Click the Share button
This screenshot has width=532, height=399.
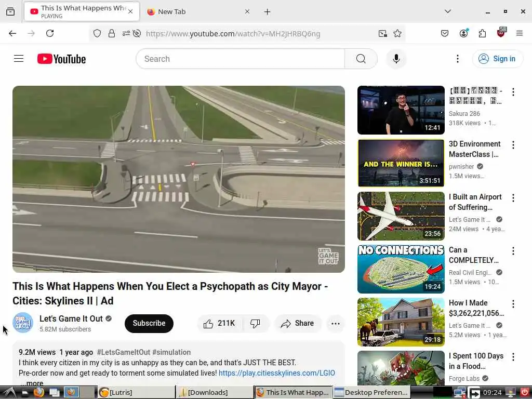tap(298, 323)
